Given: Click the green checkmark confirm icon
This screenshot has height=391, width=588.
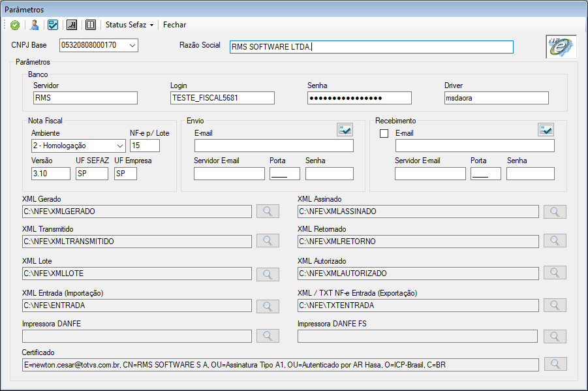Looking at the screenshot, I should 15,25.
